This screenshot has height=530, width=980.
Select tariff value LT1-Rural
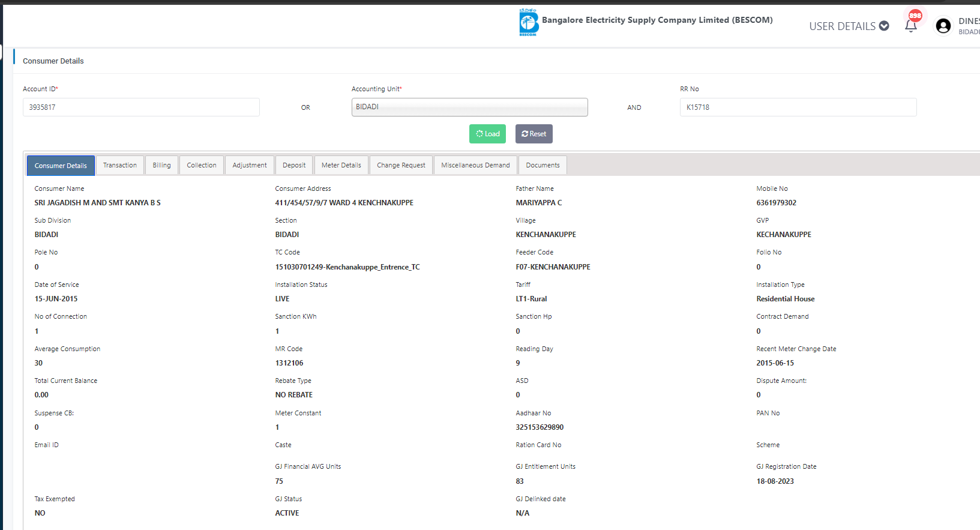pos(532,299)
